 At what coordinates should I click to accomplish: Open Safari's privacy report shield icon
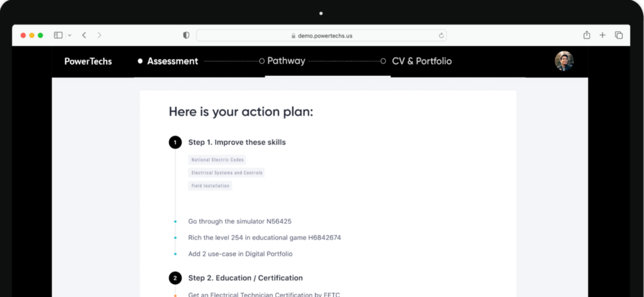(186, 35)
